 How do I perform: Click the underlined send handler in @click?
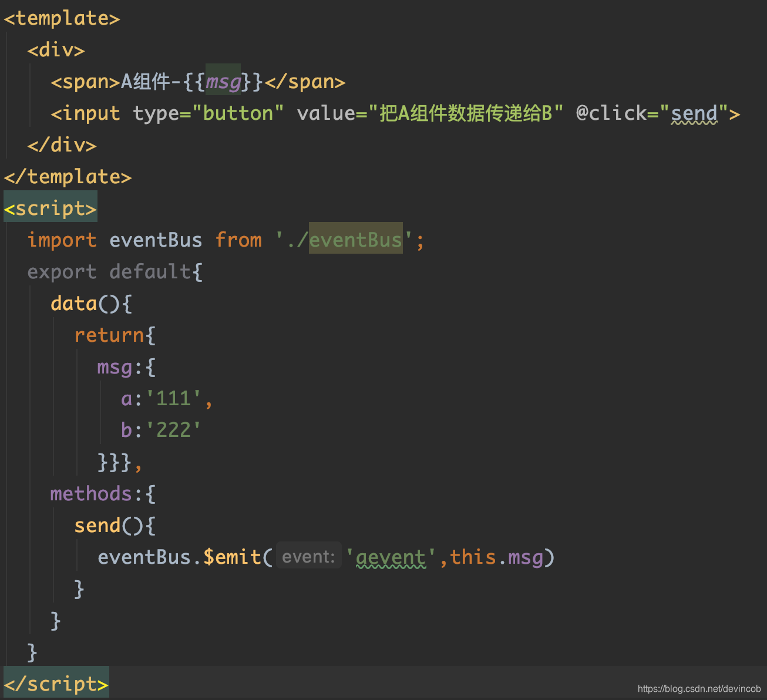tap(694, 113)
